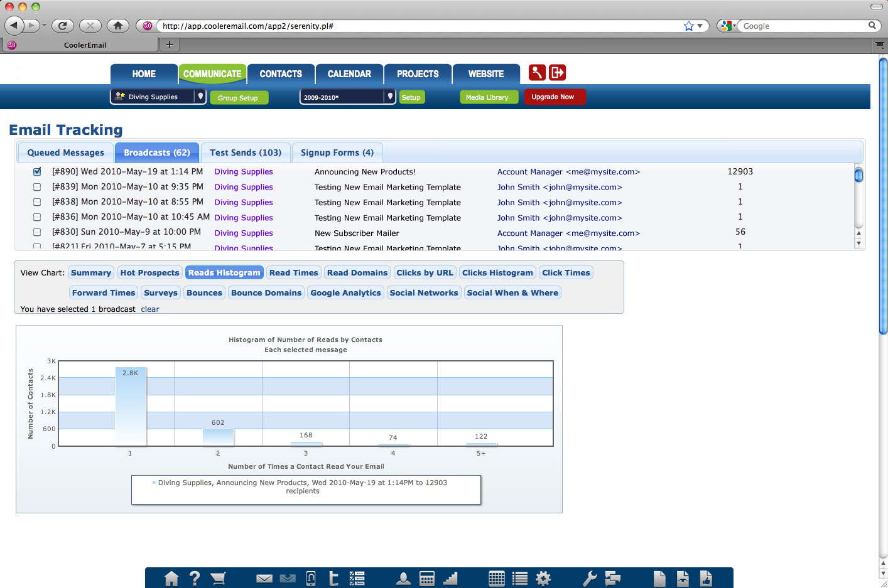Click the red logout icon
The height and width of the screenshot is (588, 888).
point(557,73)
